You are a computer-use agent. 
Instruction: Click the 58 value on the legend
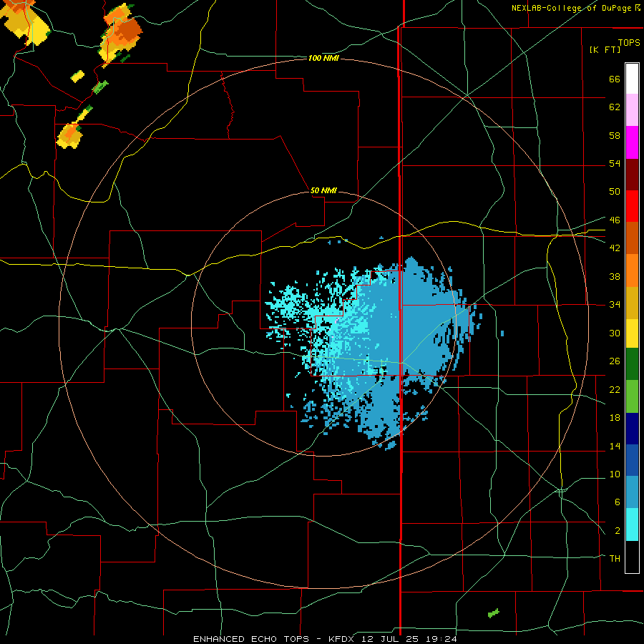tap(615, 135)
